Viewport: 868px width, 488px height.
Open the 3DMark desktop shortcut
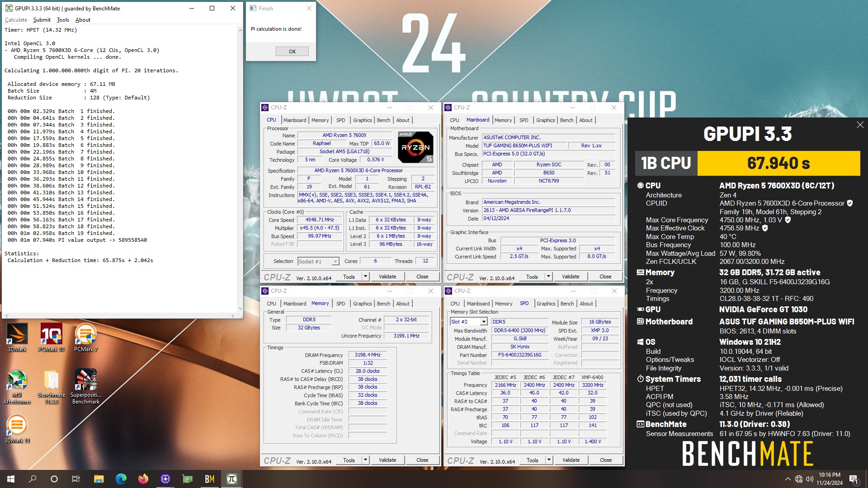pos(17,337)
